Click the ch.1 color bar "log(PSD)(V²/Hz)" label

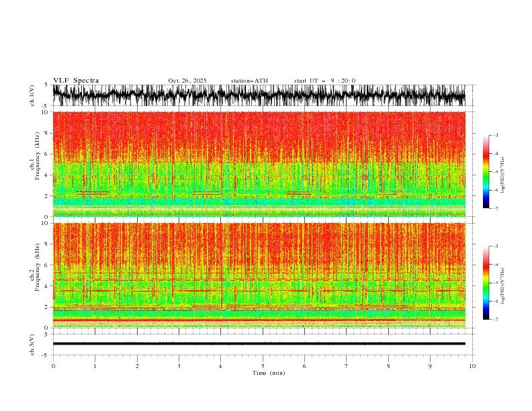pos(503,175)
